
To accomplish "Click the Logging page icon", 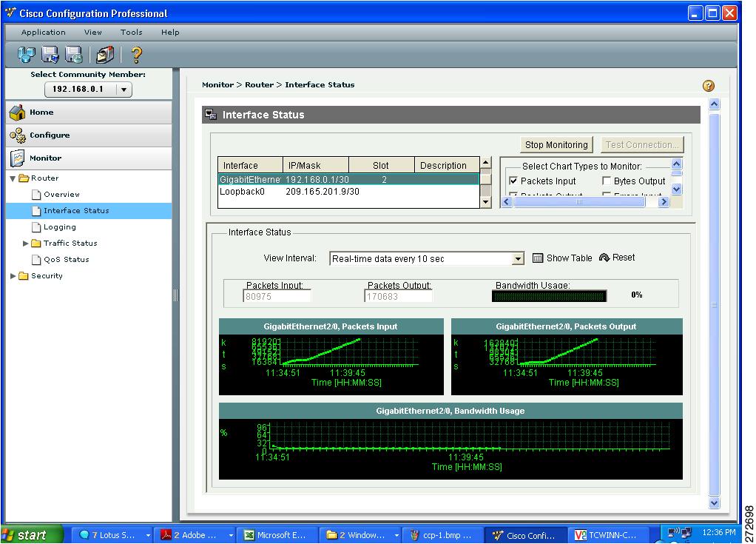I will (36, 227).
